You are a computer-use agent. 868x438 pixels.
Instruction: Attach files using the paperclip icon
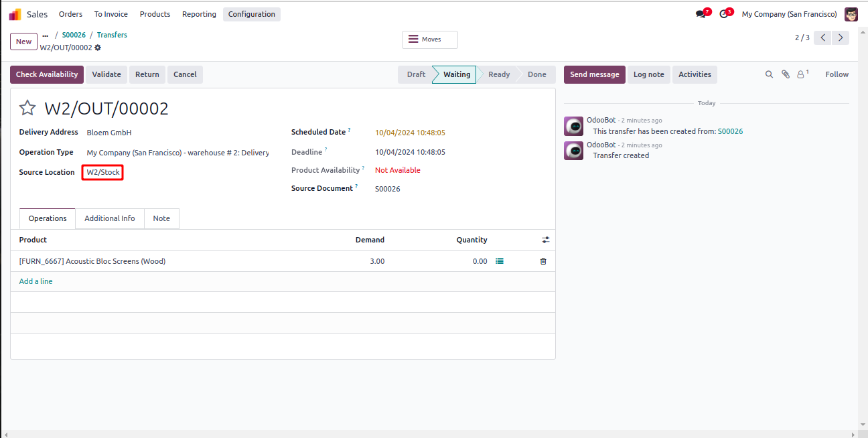(x=786, y=74)
